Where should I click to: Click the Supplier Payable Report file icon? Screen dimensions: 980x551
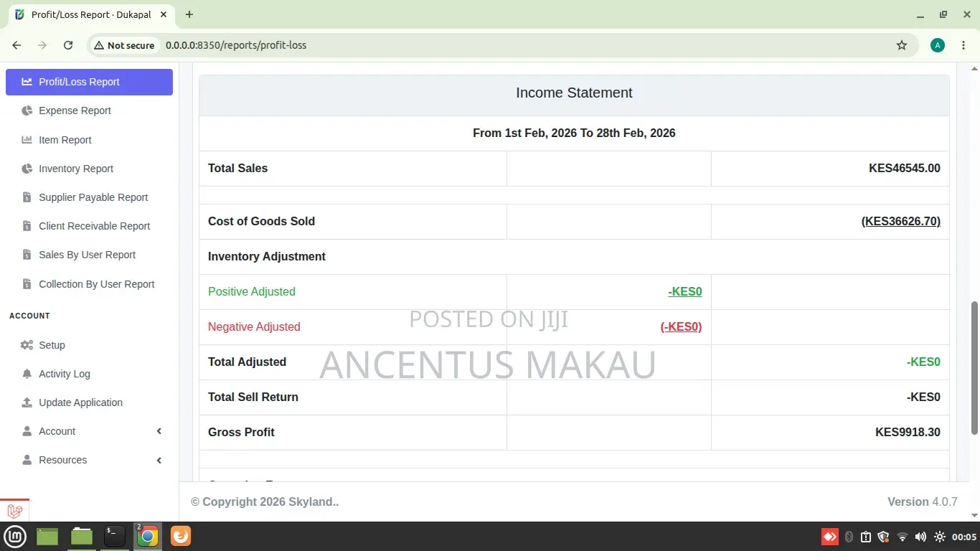point(27,197)
